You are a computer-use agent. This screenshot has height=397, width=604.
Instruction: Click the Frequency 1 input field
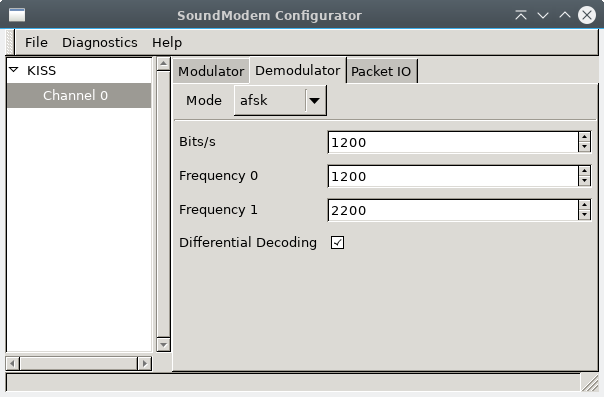[x=453, y=210]
